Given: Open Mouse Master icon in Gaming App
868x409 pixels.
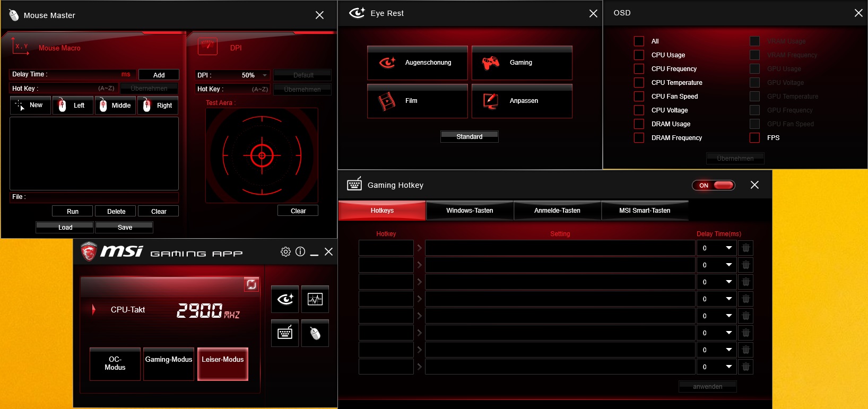Looking at the screenshot, I should point(315,333).
